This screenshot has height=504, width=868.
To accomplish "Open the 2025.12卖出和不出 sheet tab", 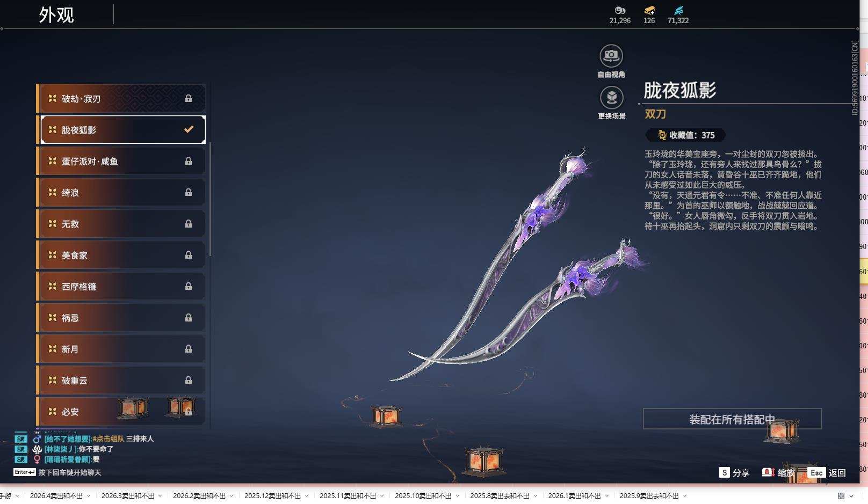I will [x=273, y=496].
